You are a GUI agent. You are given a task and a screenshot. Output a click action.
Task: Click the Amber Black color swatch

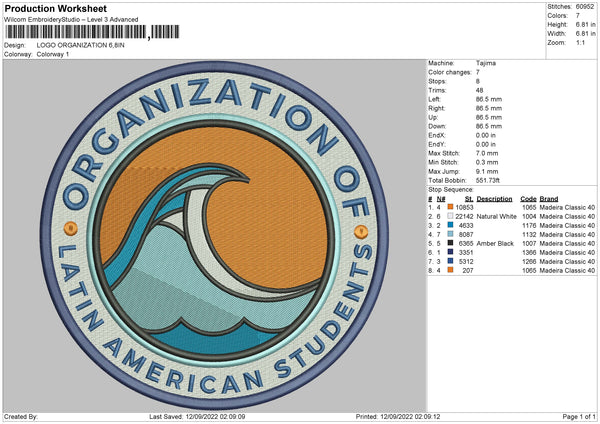[450, 243]
